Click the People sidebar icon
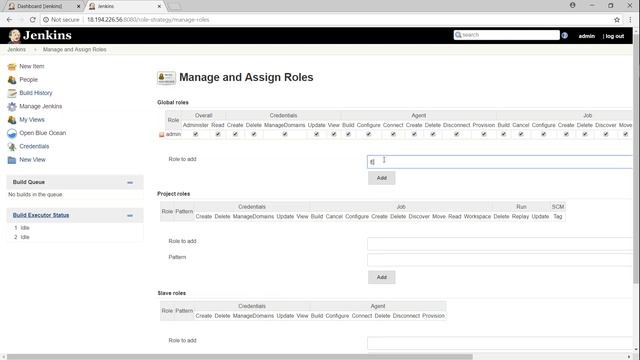Image resolution: width=640 pixels, height=360 pixels. 12,80
